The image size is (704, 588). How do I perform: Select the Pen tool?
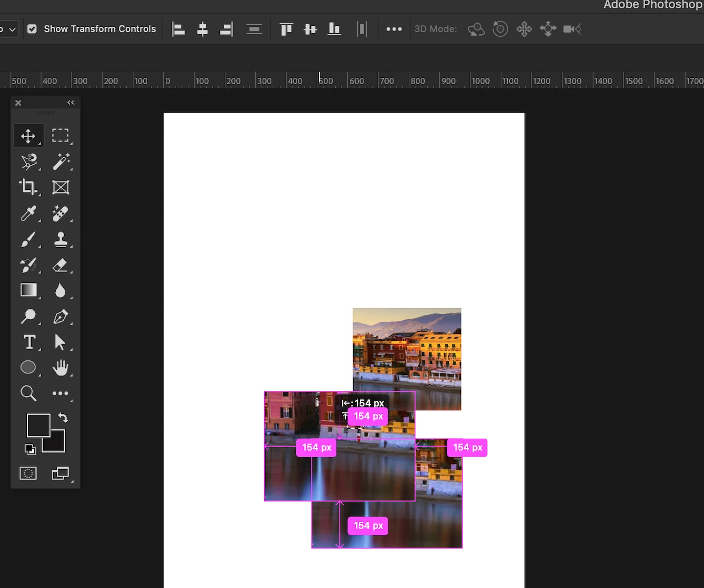[61, 316]
